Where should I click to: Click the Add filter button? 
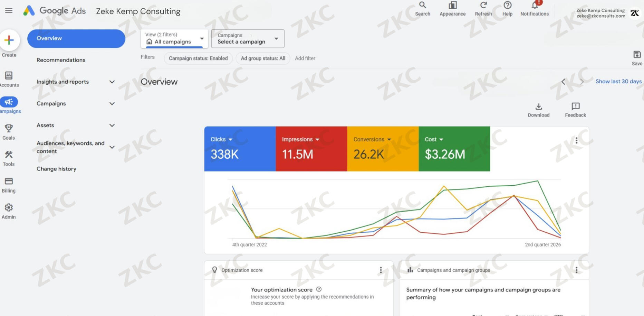[x=305, y=58]
